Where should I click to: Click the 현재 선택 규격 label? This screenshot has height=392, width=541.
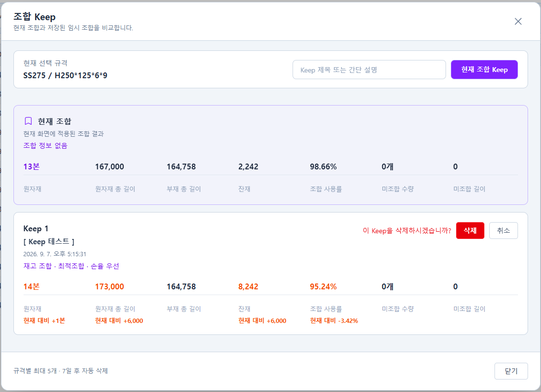coord(45,63)
